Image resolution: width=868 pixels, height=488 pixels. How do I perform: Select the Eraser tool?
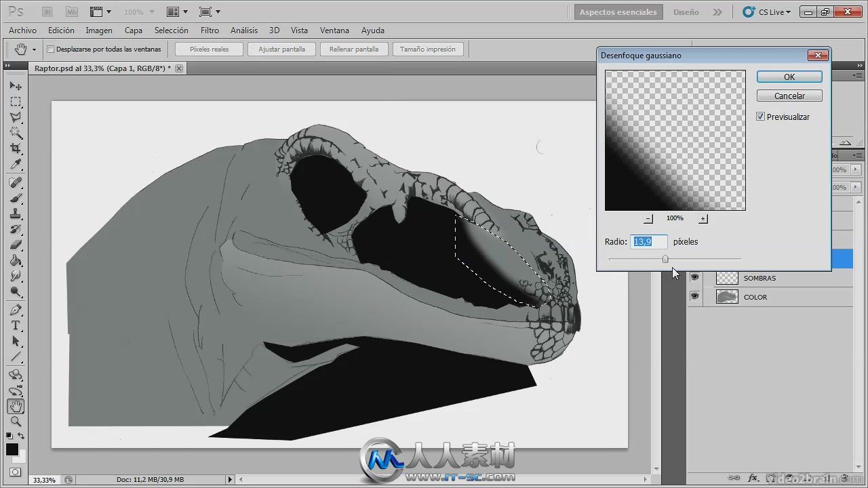[x=16, y=245]
